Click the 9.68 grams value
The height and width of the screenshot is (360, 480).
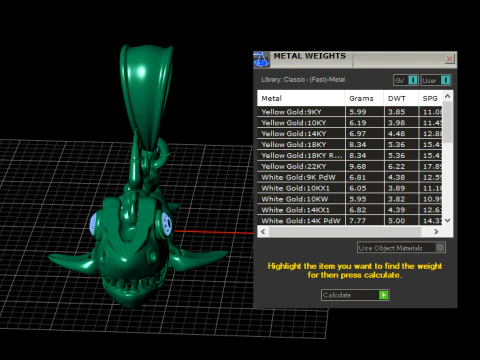click(358, 166)
